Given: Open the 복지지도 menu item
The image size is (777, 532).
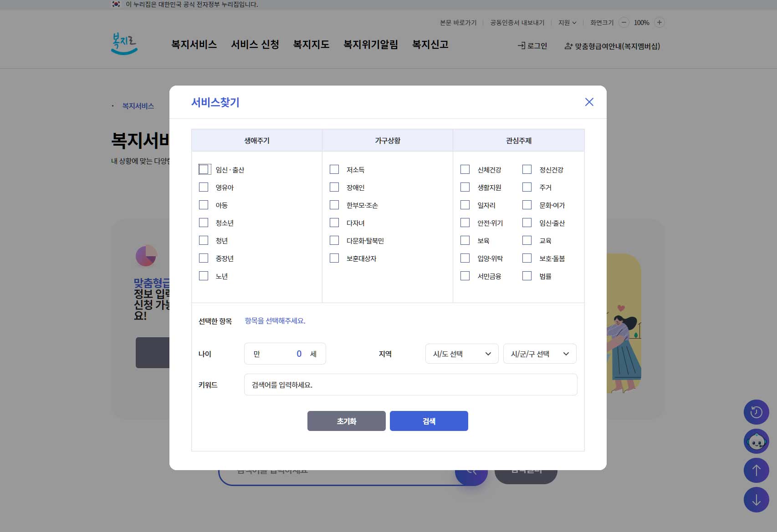Looking at the screenshot, I should 311,45.
